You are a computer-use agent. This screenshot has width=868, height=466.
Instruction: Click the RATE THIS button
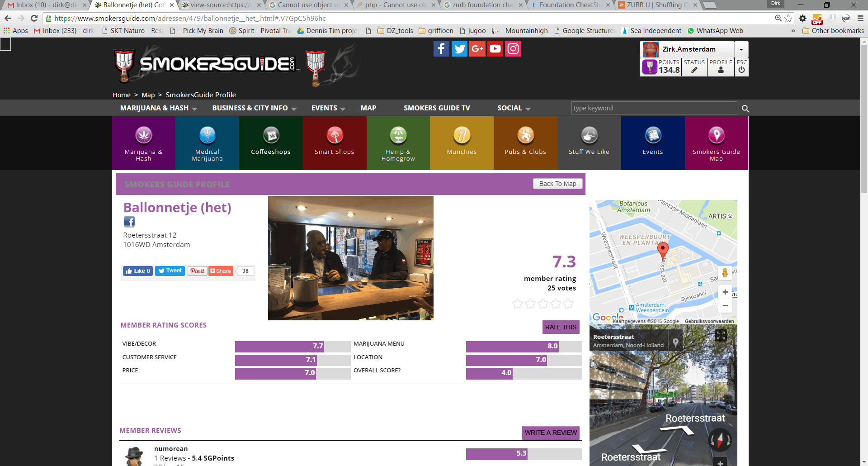[561, 327]
